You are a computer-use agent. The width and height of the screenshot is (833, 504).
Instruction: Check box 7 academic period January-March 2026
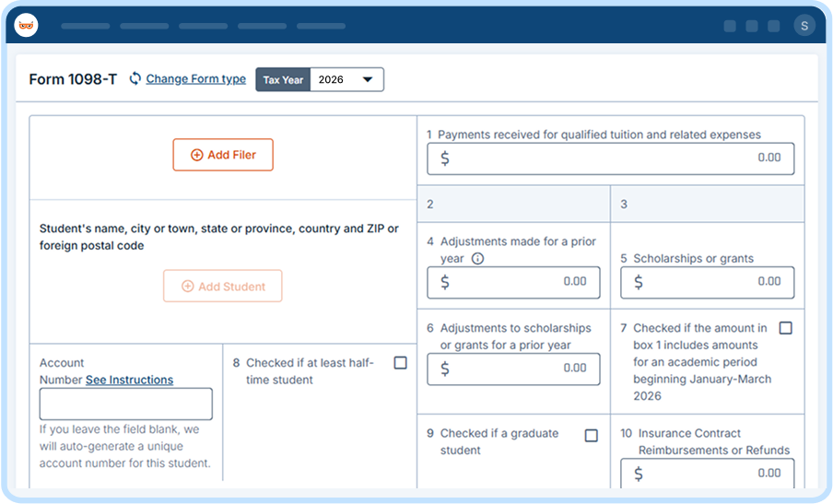tap(786, 328)
